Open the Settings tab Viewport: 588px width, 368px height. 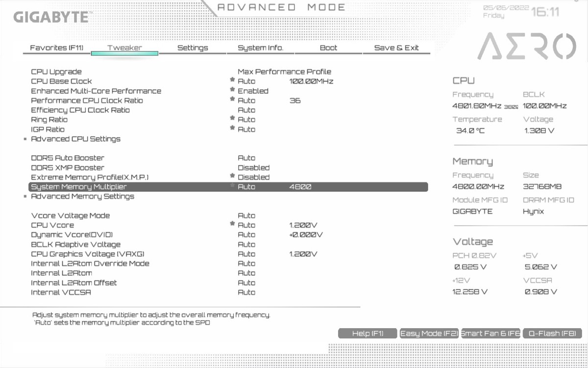point(193,48)
